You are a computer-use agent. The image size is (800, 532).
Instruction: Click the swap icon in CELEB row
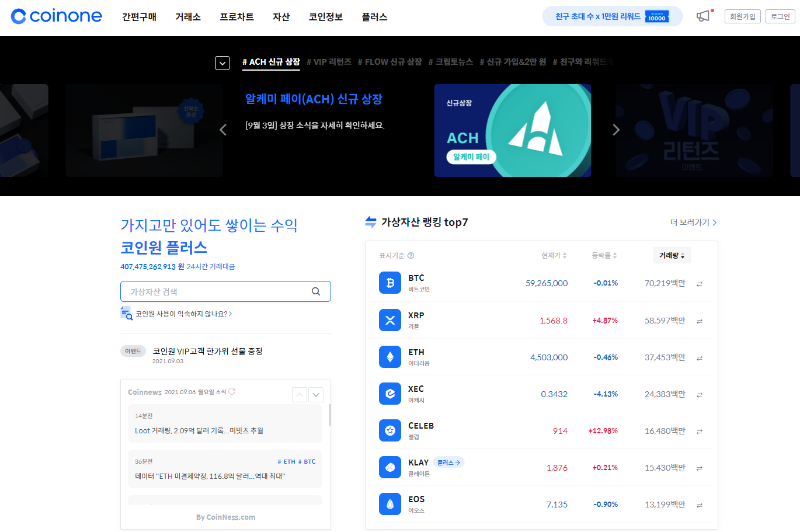click(x=700, y=432)
